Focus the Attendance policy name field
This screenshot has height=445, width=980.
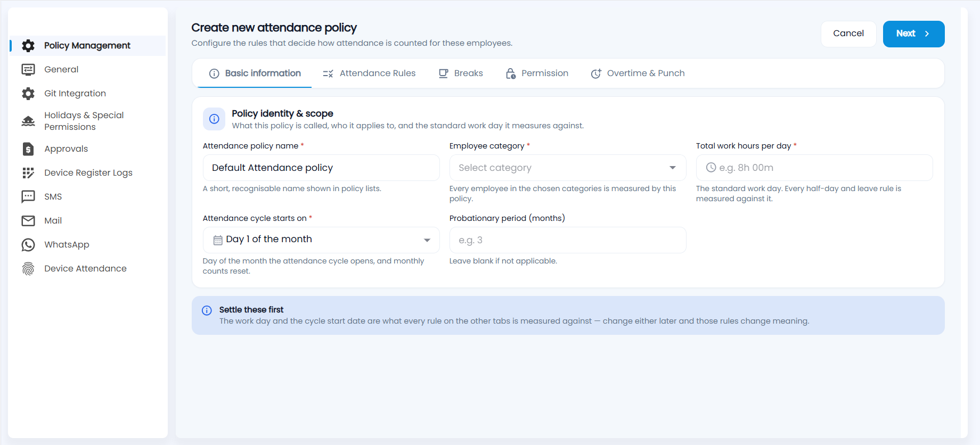click(321, 168)
